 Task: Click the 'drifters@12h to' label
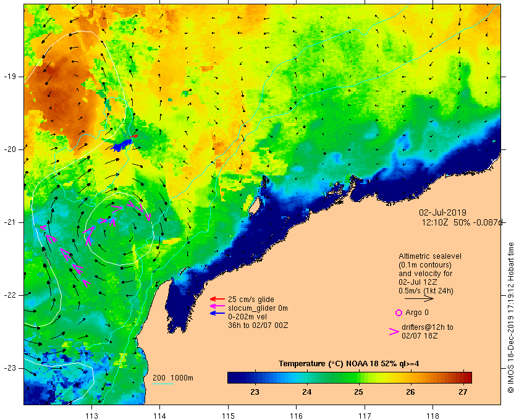pos(428,327)
